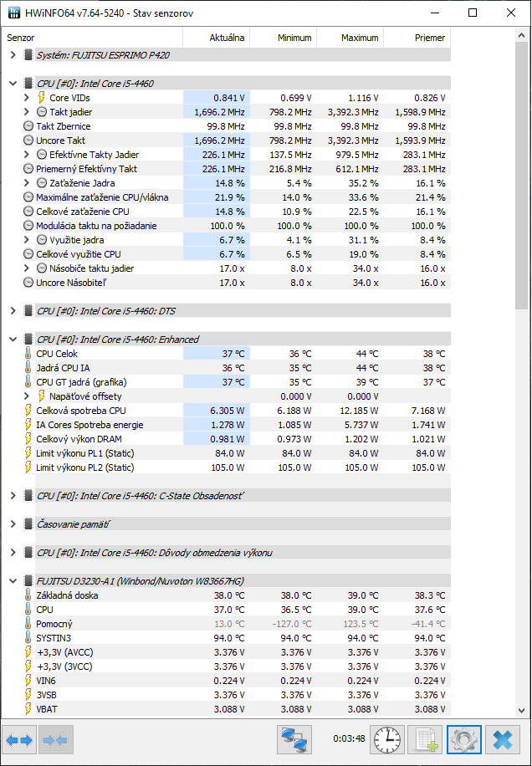The image size is (532, 766).
Task: Select the +3,3V (AVCC) row
Action: [x=236, y=651]
